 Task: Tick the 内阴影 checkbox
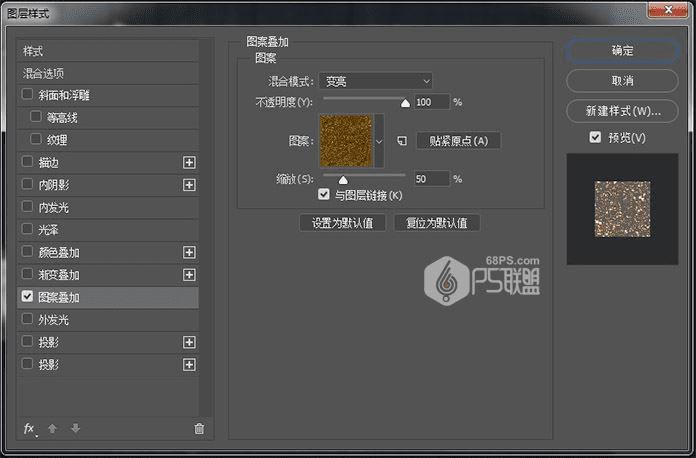coord(27,184)
